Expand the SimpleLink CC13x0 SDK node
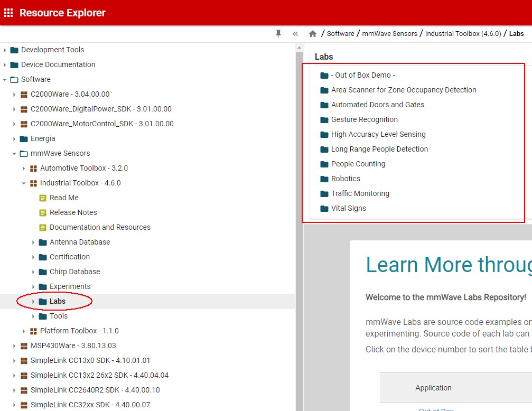The image size is (532, 411). point(14,361)
